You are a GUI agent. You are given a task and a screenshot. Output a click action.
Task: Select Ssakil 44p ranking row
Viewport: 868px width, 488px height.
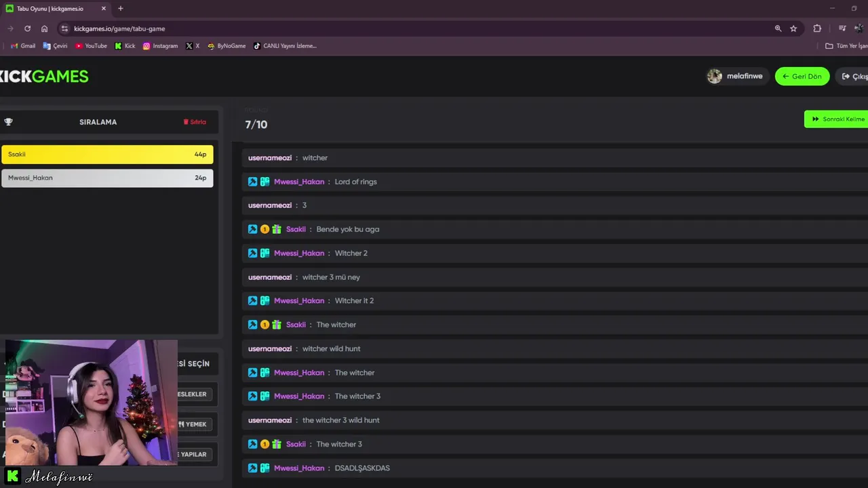point(107,154)
